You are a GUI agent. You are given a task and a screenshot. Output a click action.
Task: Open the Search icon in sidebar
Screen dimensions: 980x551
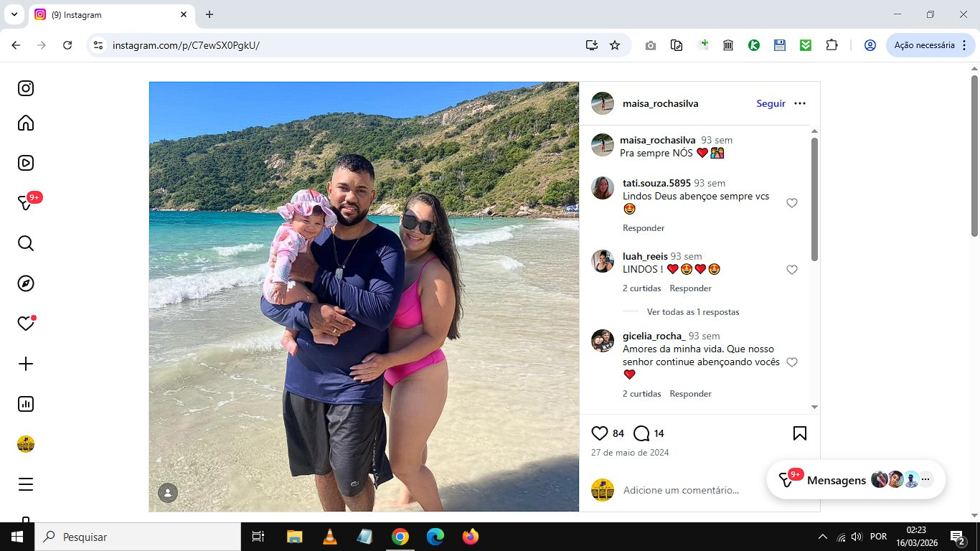26,243
